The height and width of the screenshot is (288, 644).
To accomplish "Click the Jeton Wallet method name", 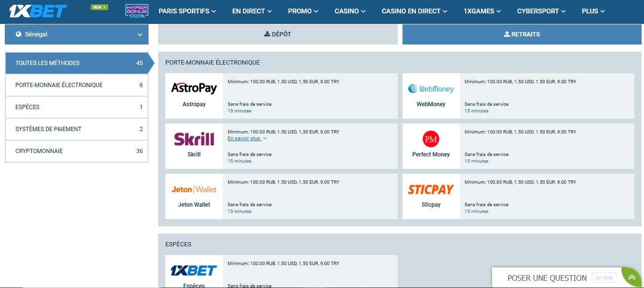I will (194, 205).
